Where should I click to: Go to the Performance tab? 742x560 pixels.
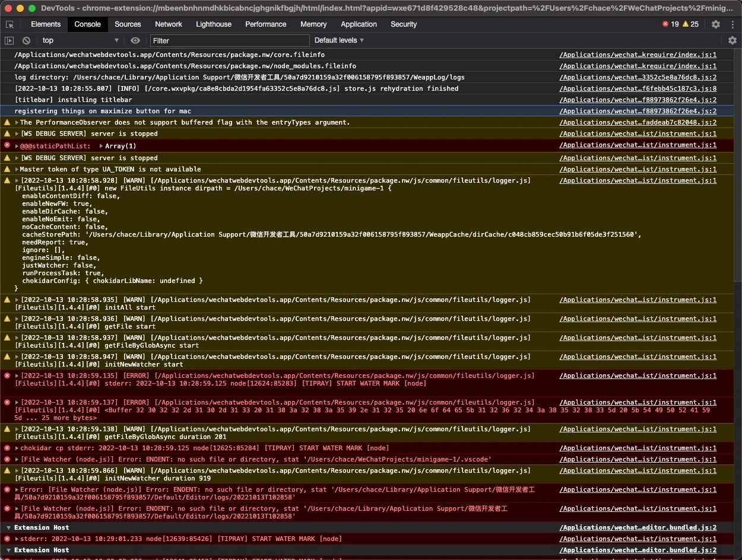pos(266,24)
